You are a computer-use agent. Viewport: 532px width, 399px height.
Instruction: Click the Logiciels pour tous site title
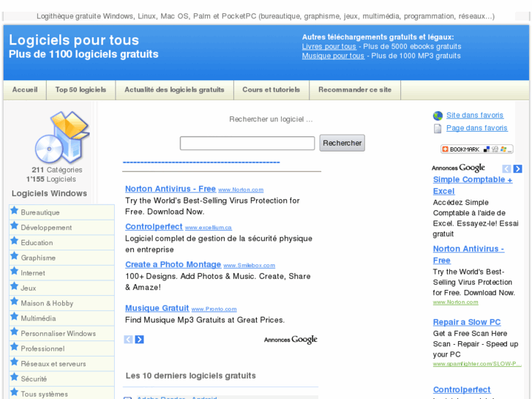click(74, 40)
